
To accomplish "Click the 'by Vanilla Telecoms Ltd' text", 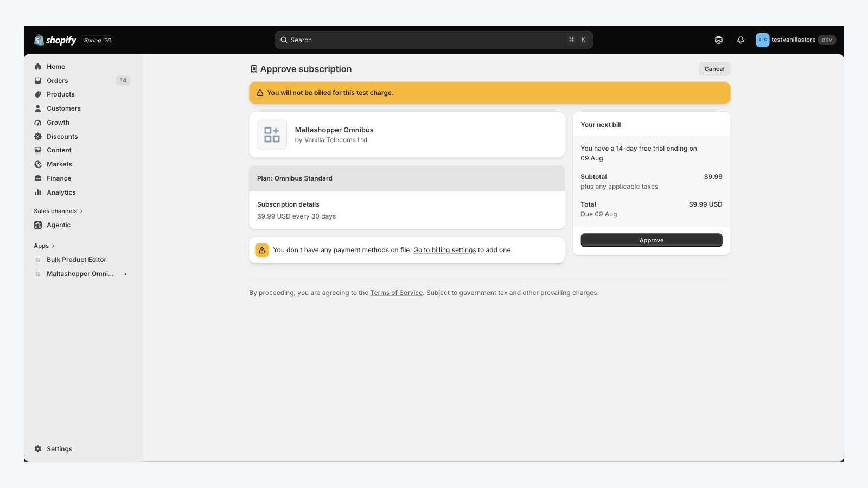I will pos(331,140).
